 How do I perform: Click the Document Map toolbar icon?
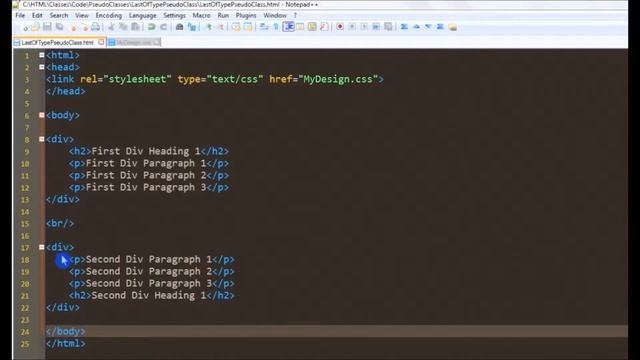coord(312,27)
